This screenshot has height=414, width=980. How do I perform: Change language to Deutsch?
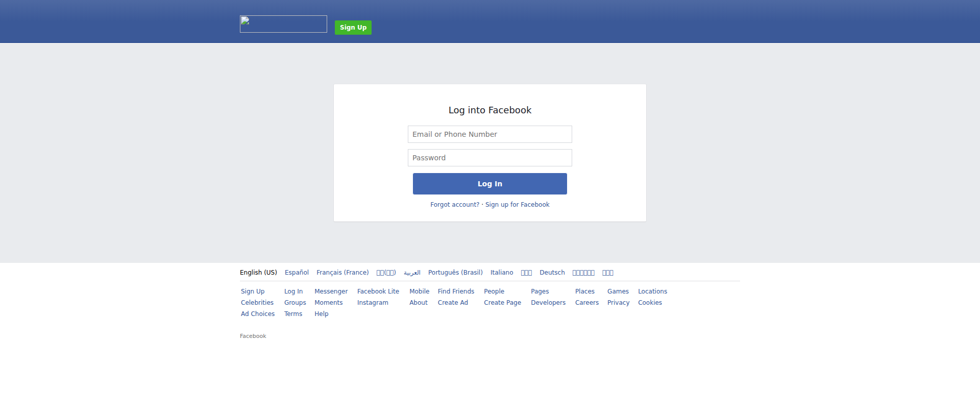tap(552, 273)
